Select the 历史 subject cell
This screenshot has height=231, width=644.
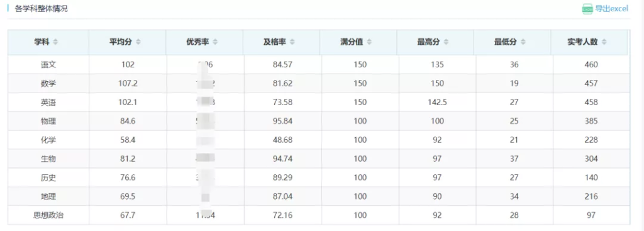pos(48,177)
